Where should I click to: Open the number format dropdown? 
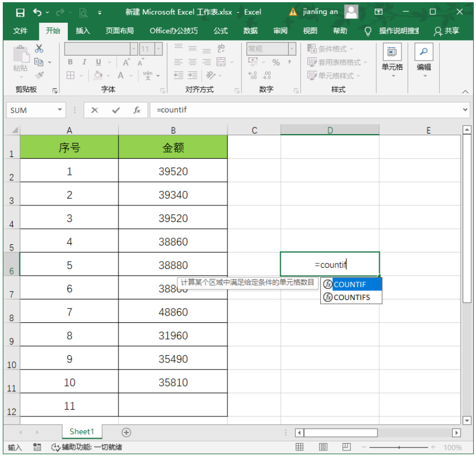292,48
